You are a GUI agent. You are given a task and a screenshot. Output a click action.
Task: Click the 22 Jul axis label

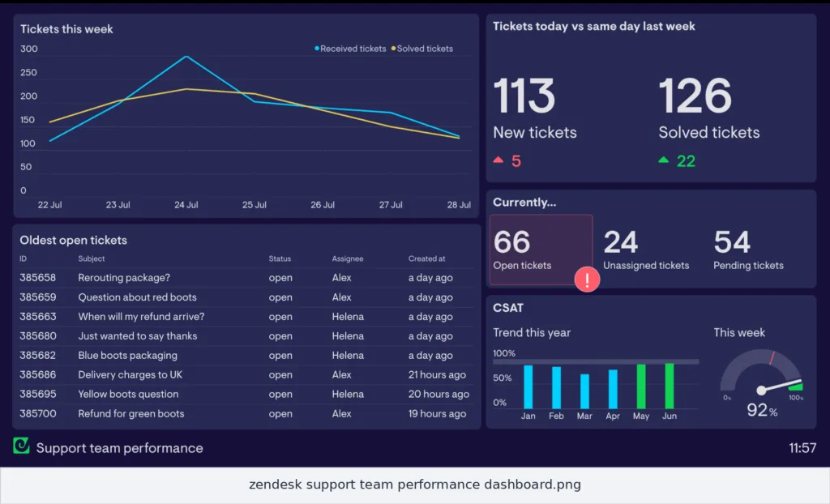click(x=49, y=205)
